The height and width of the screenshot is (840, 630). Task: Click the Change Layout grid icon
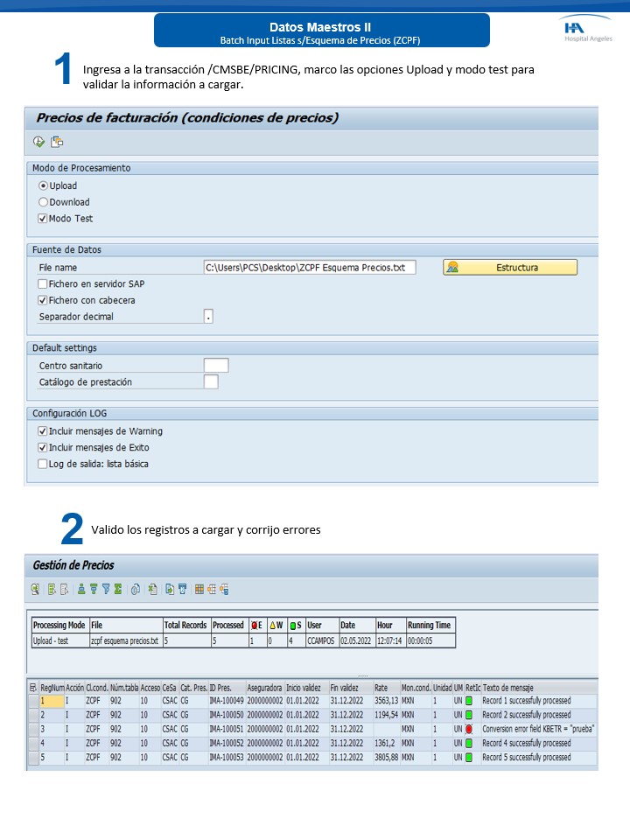199,590
